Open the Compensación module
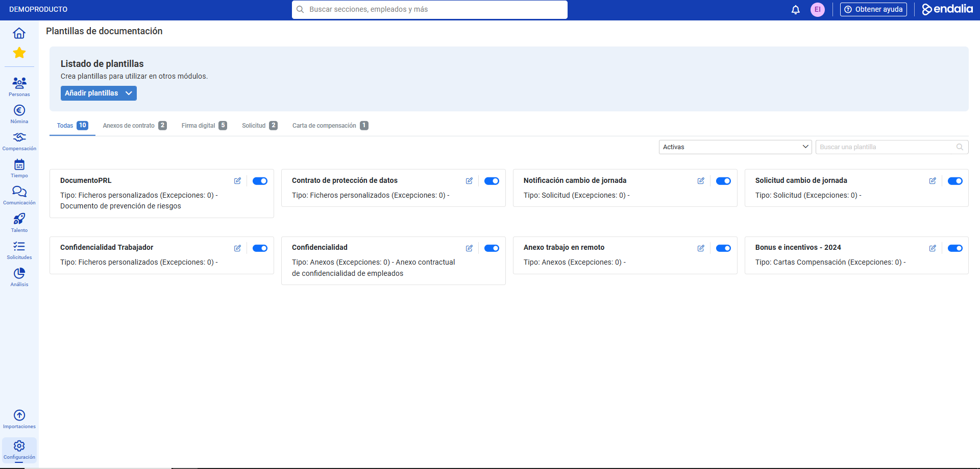This screenshot has height=469, width=980. [19, 141]
